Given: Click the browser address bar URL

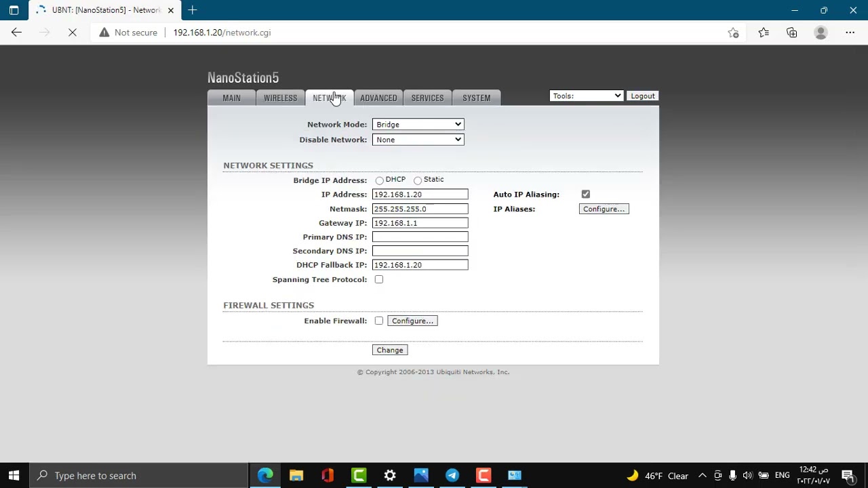Looking at the screenshot, I should (x=222, y=33).
